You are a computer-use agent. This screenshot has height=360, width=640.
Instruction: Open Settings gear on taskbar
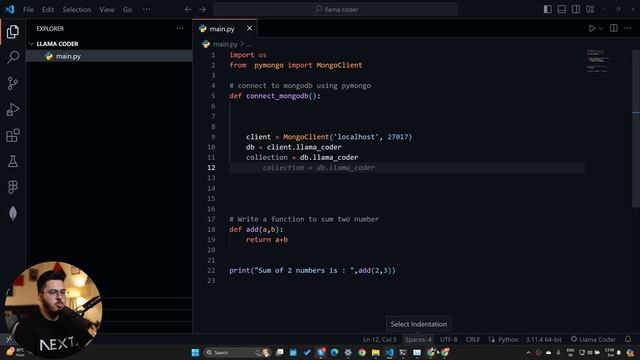pos(348,352)
